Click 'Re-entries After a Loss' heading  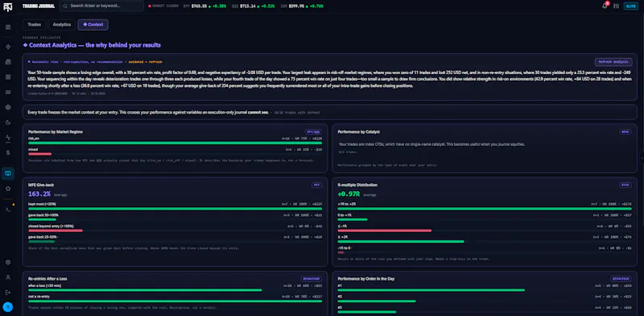47,279
